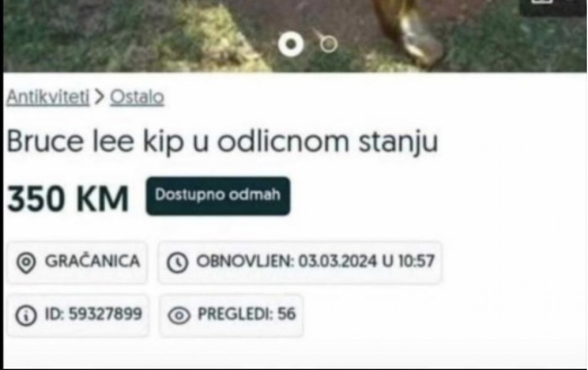Click the Pregledi 56 views tag
The image size is (588, 370).
(231, 315)
